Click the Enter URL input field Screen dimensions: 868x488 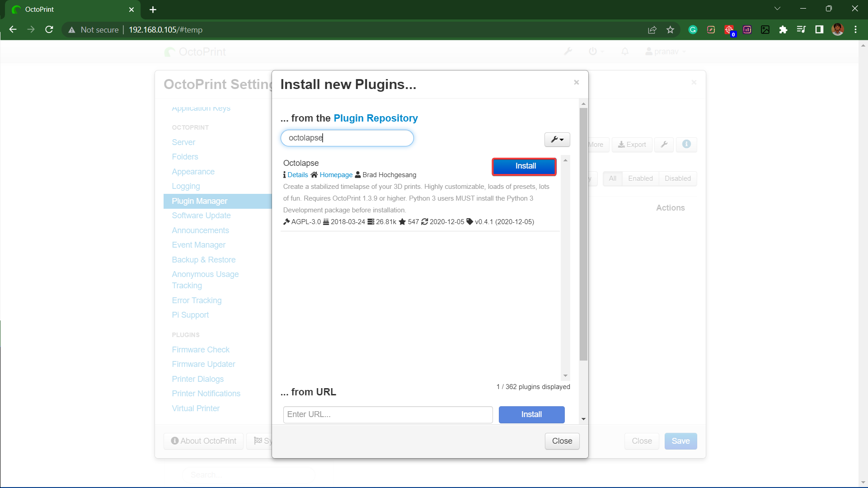(388, 414)
